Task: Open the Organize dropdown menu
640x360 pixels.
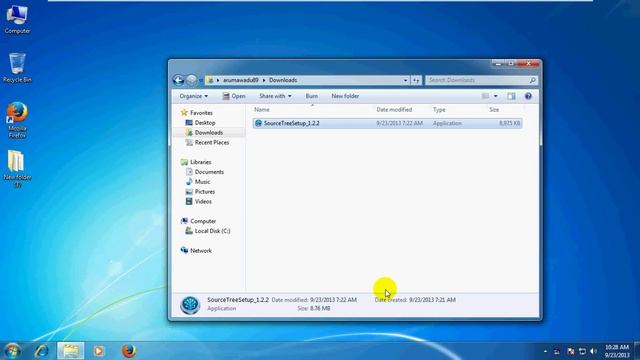Action: [x=193, y=96]
